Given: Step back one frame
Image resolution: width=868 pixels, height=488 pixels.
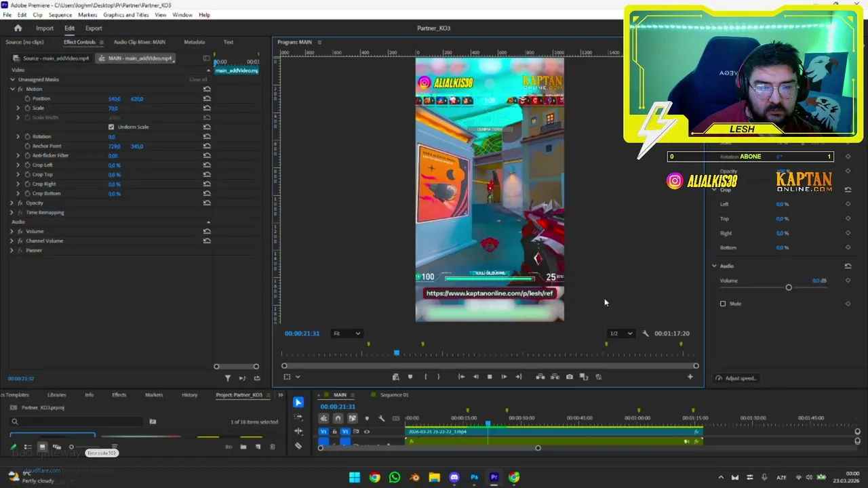Looking at the screenshot, I should tap(475, 377).
